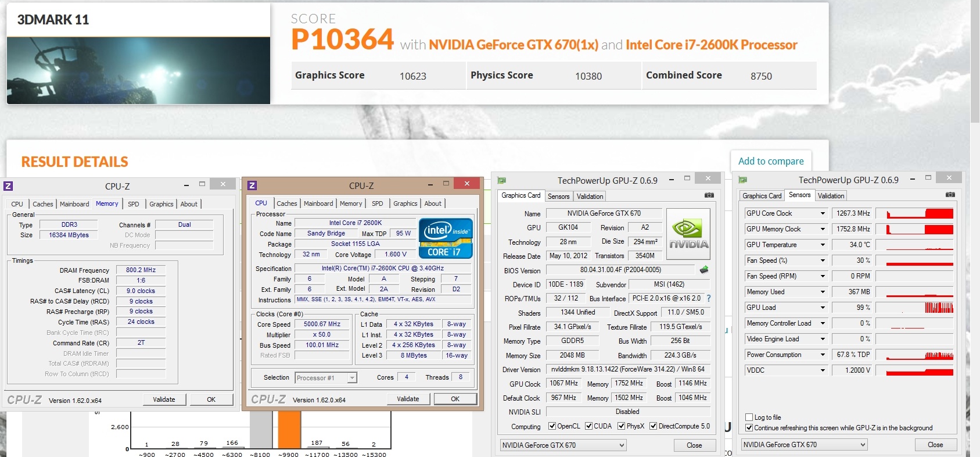Click the question mark next to Bus Interface
Image resolution: width=980 pixels, height=457 pixels.
click(709, 298)
